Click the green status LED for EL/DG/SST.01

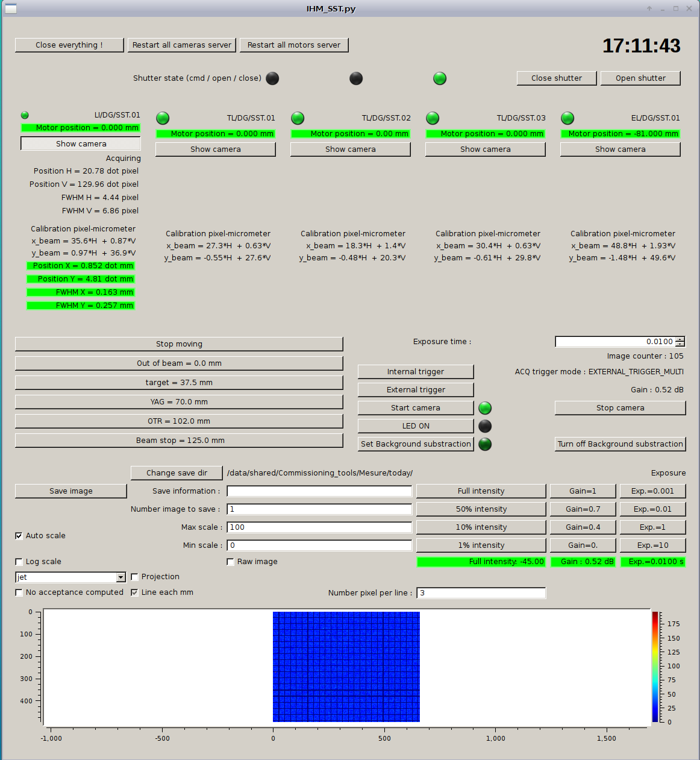567,118
